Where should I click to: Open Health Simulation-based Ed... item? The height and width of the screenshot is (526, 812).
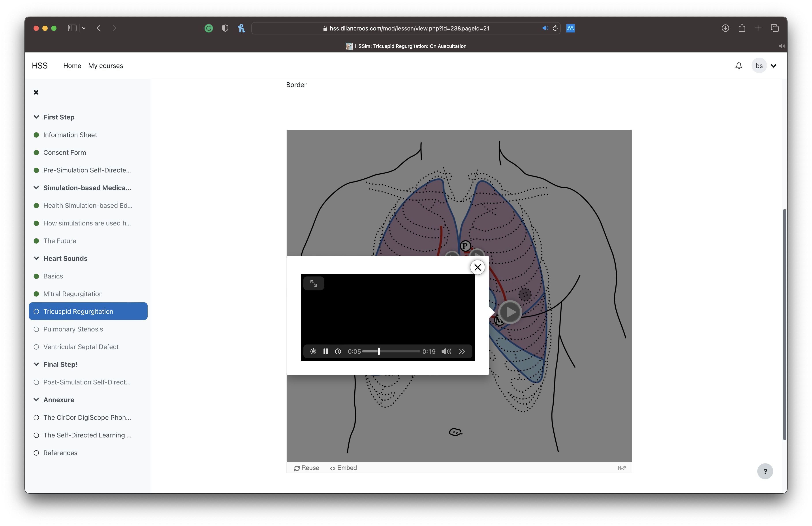point(88,206)
